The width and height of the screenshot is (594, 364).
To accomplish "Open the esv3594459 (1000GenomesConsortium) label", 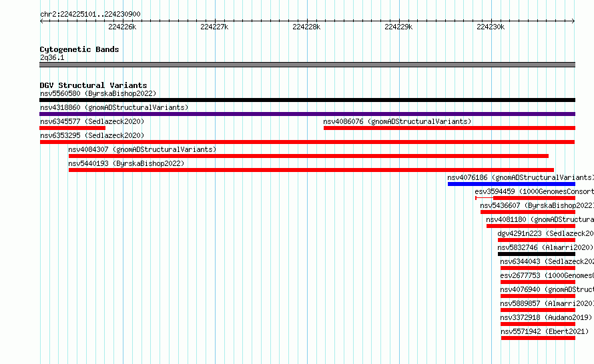I will tap(534, 191).
